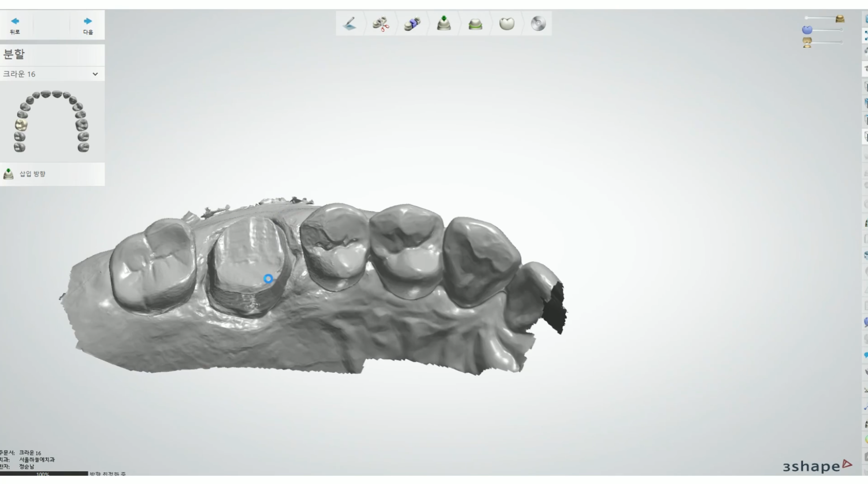Select the tooth anatomy design step icon
868x484 pixels.
click(x=506, y=23)
